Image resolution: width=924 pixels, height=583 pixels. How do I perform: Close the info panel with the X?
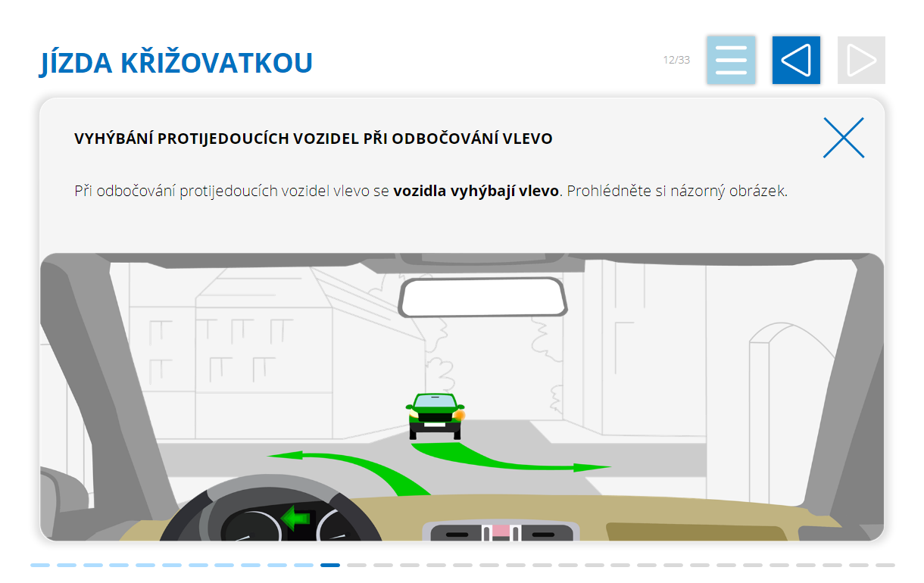click(844, 138)
